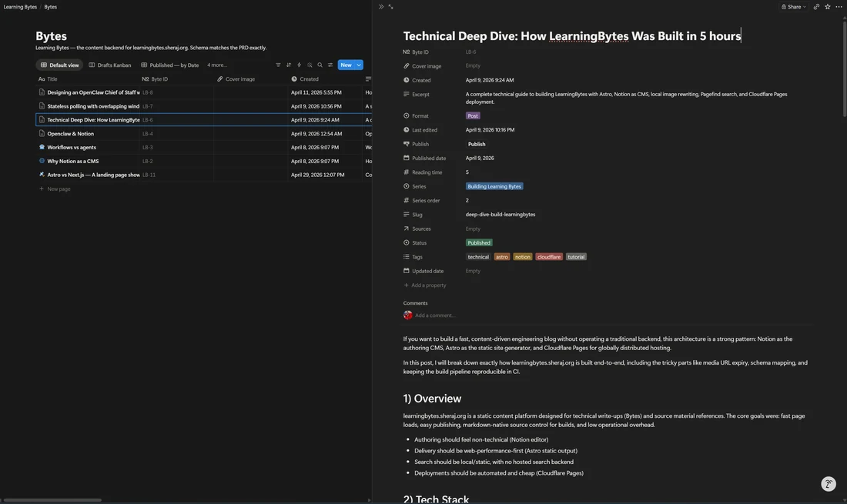Open the view settings sliders icon

[330, 65]
